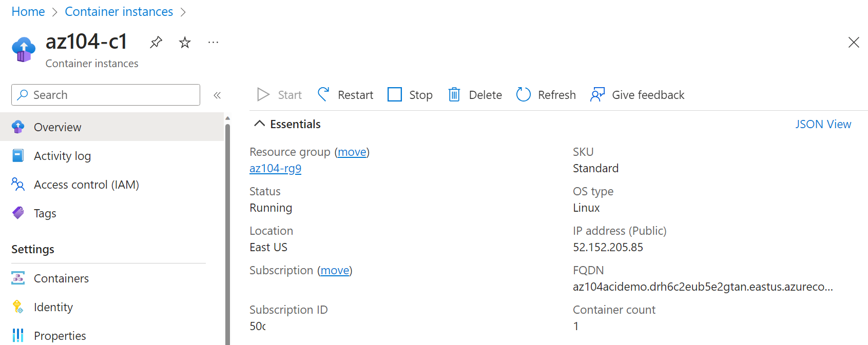
Task: Mark az104-c1 as favorite with star
Action: (x=185, y=42)
